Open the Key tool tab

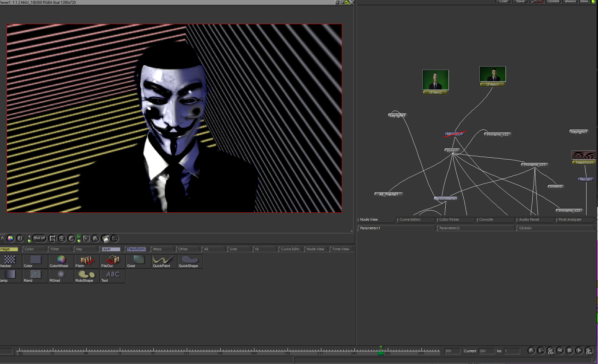[86, 249]
